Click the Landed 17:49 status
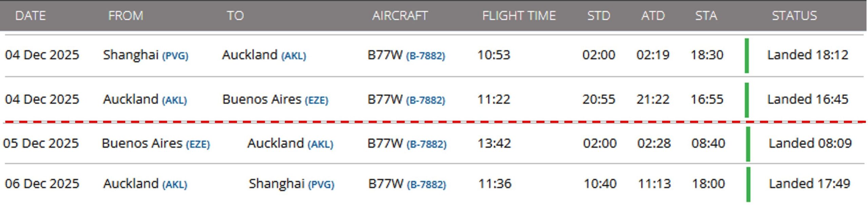The image size is (868, 205). click(809, 184)
